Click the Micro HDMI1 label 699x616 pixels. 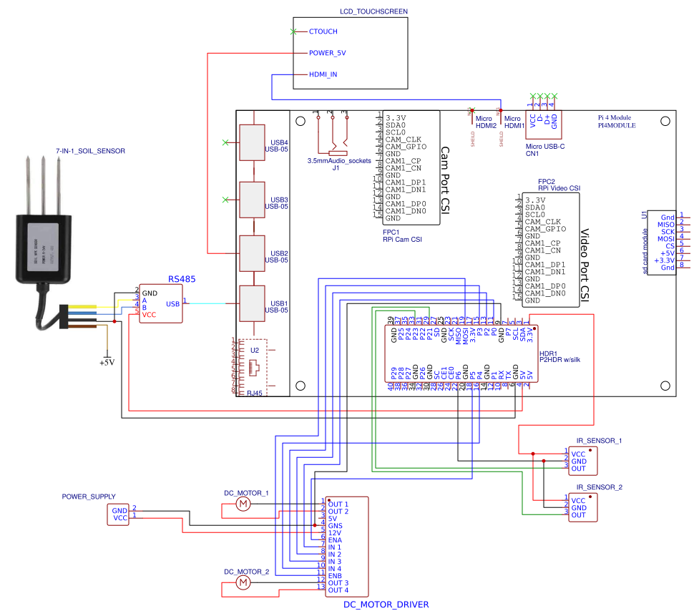pyautogui.click(x=514, y=122)
